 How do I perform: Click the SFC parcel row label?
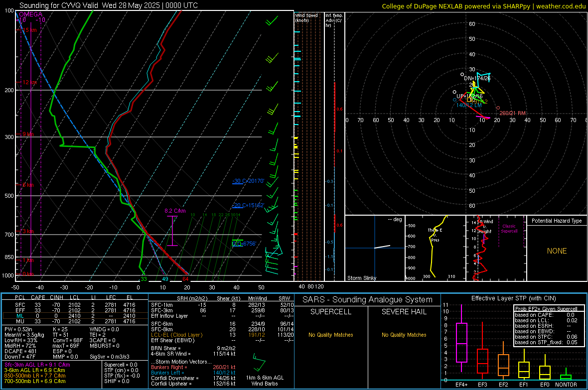[20, 305]
